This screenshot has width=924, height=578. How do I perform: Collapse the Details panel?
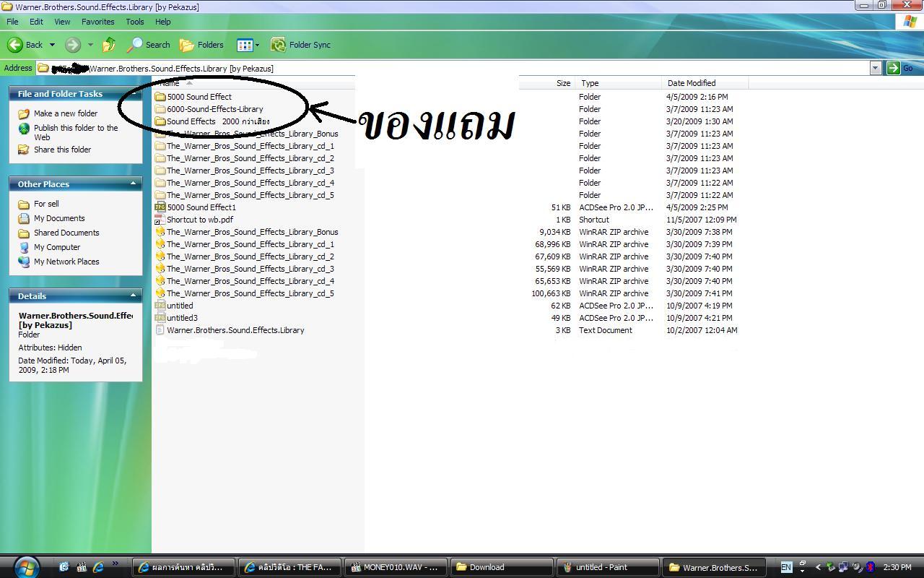click(x=133, y=296)
